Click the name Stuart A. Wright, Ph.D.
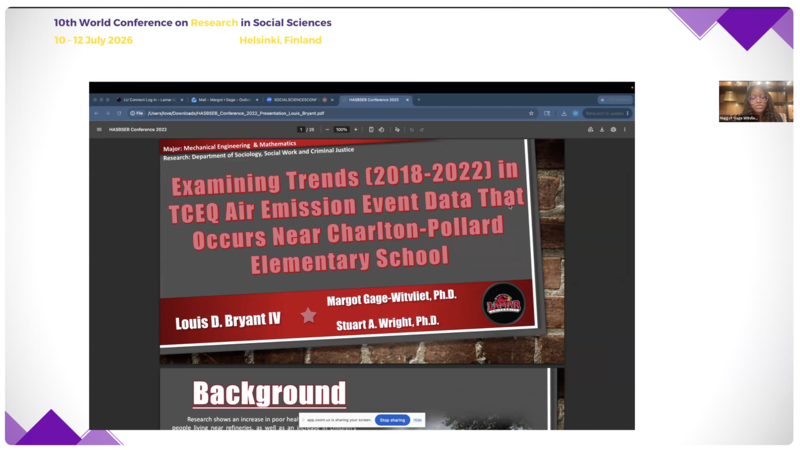The height and width of the screenshot is (450, 800). pyautogui.click(x=388, y=322)
